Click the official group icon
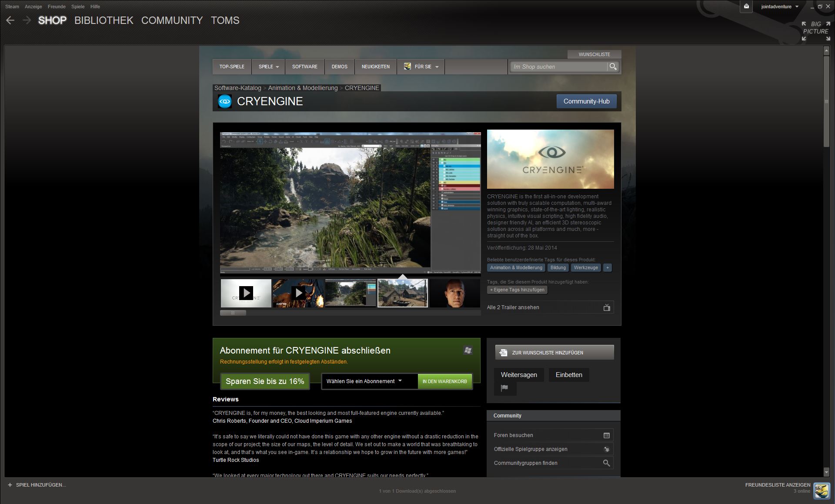 click(607, 449)
